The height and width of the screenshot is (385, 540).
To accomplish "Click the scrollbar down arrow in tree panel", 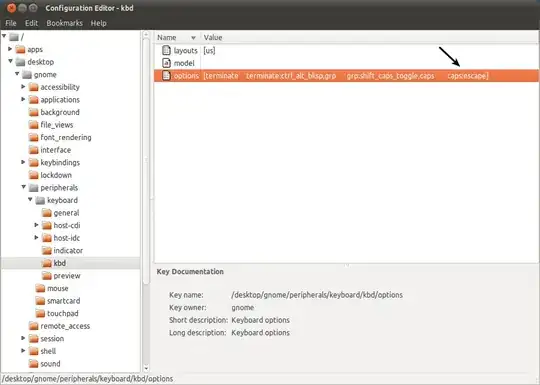I will [146, 368].
